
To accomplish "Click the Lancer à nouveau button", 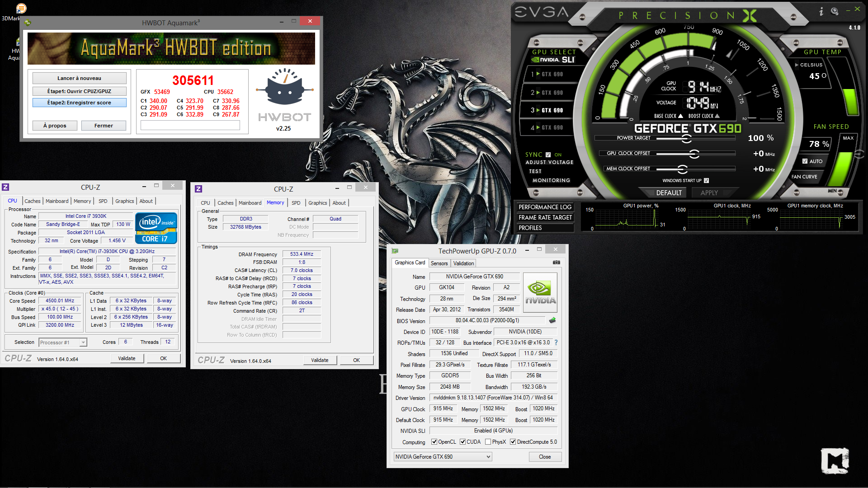I will pos(79,78).
